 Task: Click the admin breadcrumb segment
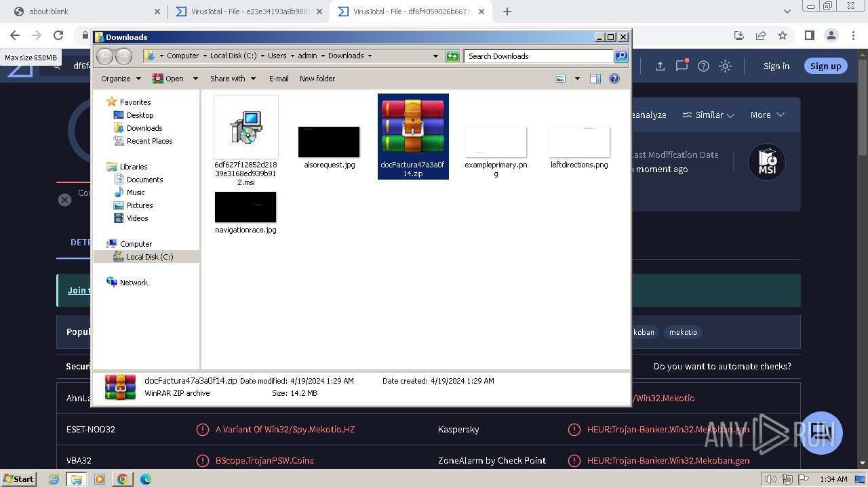(307, 56)
